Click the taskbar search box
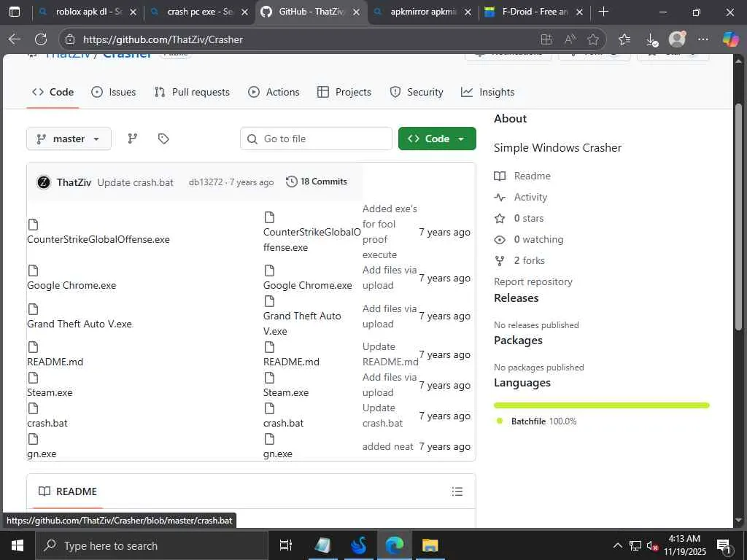Image resolution: width=747 pixels, height=560 pixels. click(x=152, y=545)
